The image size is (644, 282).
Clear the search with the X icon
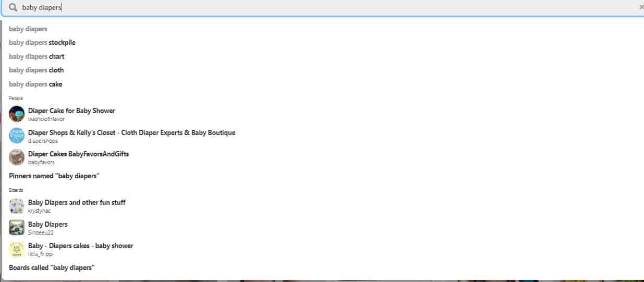tap(641, 7)
